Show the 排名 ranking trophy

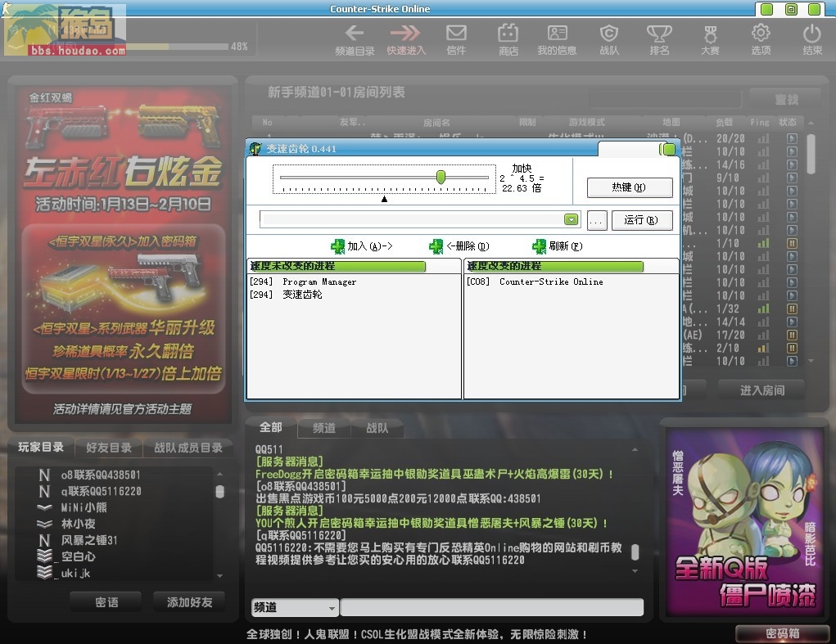point(659,39)
